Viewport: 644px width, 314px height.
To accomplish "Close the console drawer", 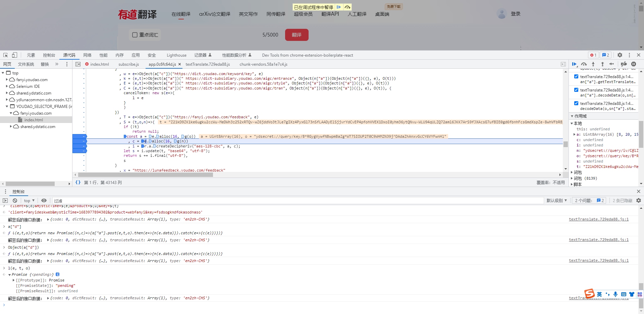I will (x=639, y=191).
